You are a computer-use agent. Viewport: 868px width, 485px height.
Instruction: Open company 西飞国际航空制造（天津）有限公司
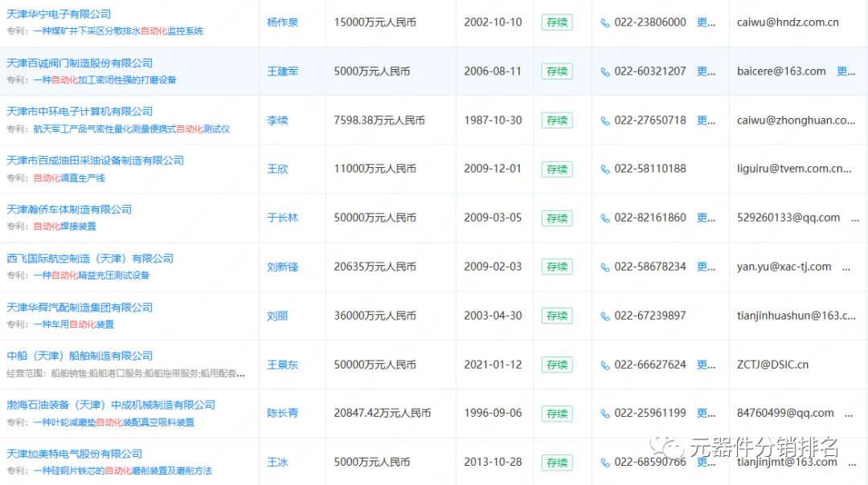[x=90, y=259]
